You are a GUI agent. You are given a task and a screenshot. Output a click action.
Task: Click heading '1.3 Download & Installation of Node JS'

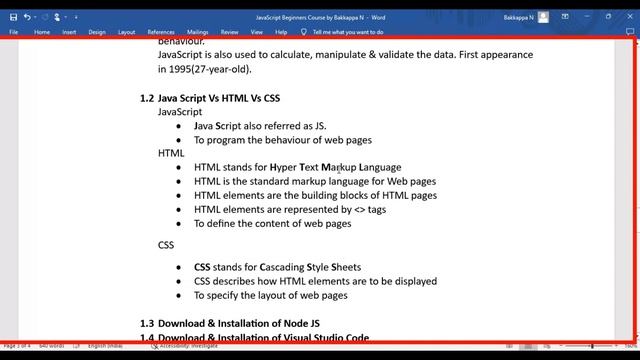[230, 323]
